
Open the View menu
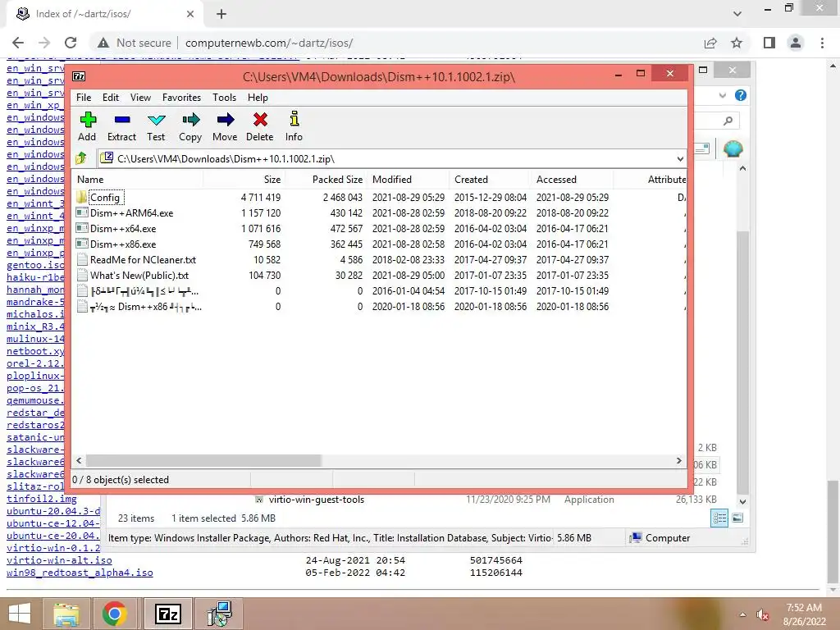[140, 98]
